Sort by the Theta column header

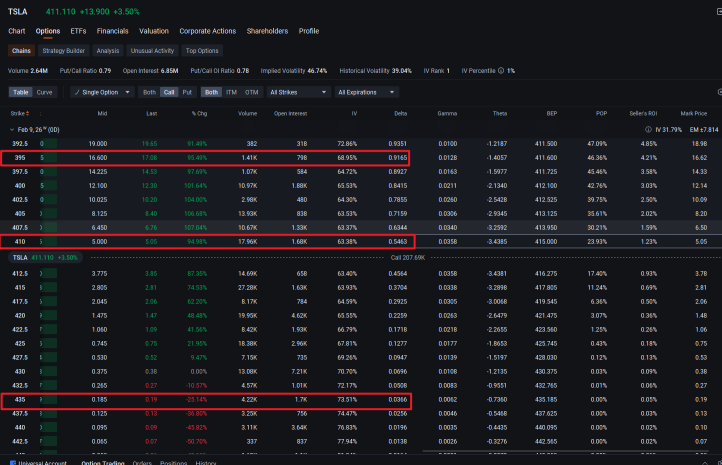coord(500,114)
